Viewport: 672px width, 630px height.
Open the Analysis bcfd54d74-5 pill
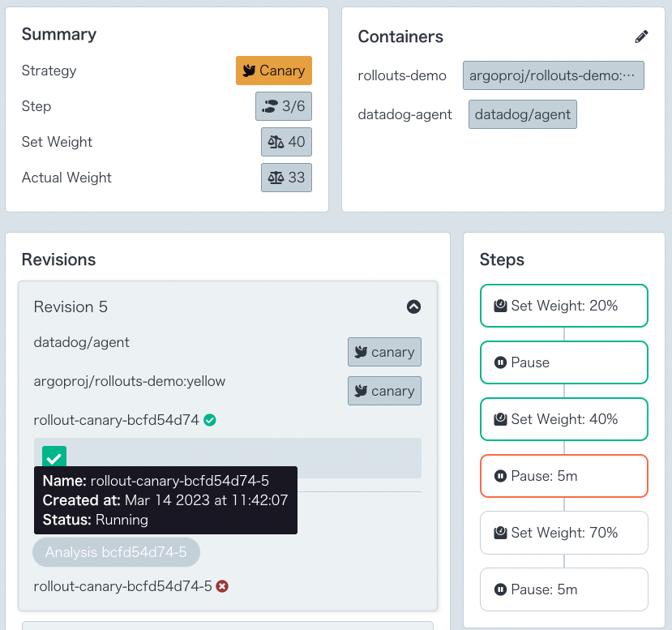pos(116,552)
